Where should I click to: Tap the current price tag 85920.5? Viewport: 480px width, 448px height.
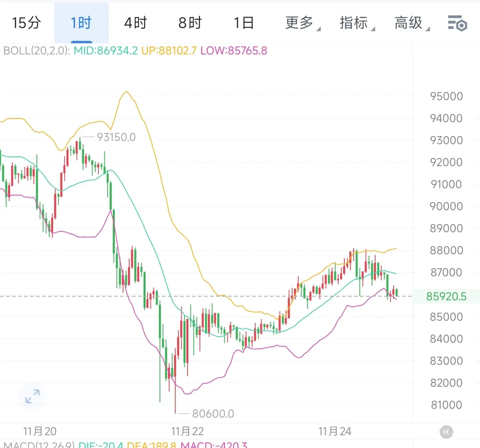point(446,296)
